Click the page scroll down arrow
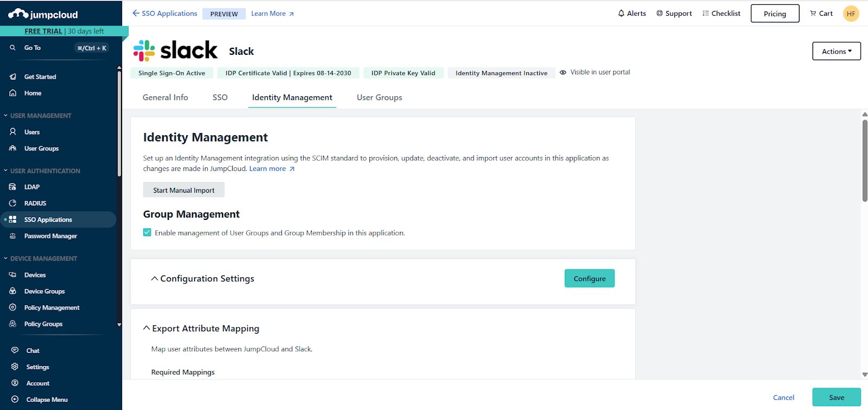 coord(865,374)
